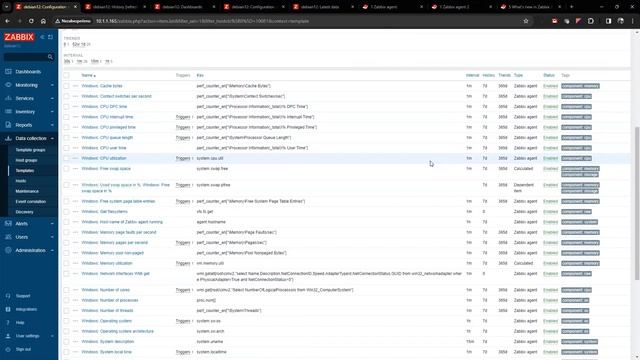Click the Alerts envelope icon

pyautogui.click(x=8, y=223)
